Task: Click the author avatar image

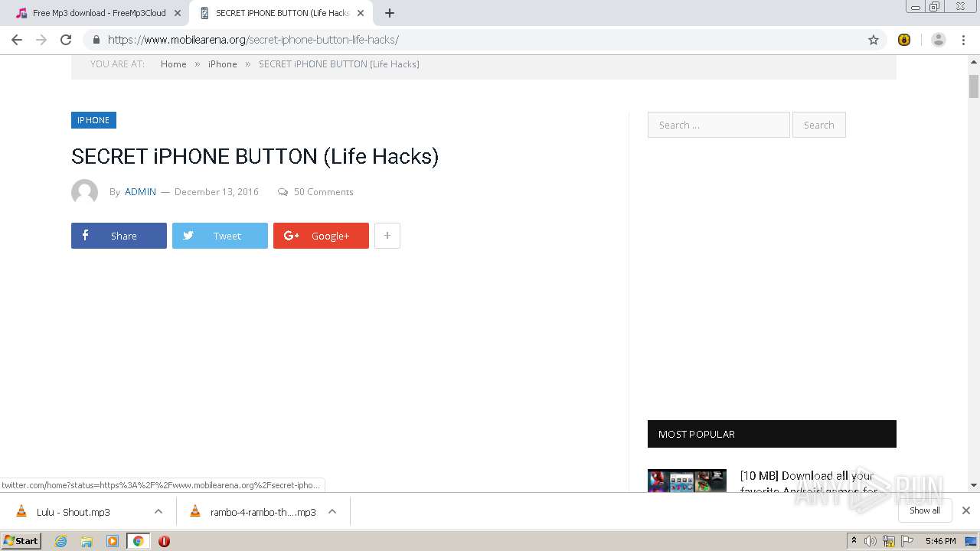Action: click(x=84, y=192)
